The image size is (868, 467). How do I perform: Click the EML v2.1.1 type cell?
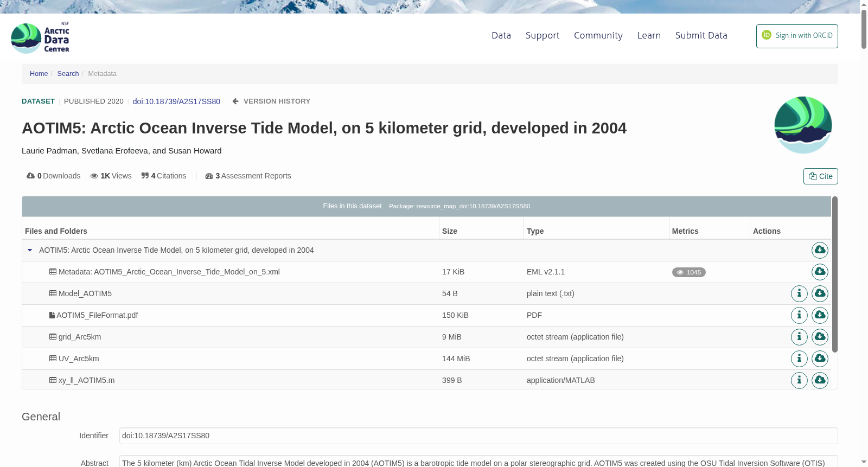(x=546, y=272)
